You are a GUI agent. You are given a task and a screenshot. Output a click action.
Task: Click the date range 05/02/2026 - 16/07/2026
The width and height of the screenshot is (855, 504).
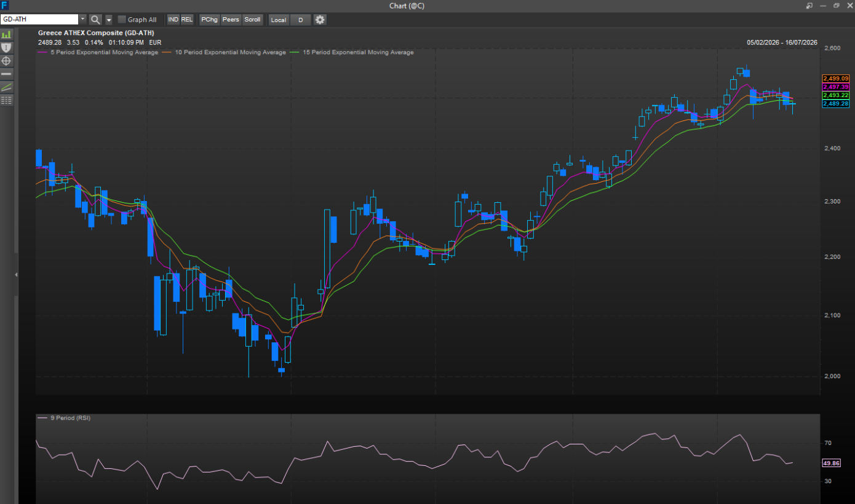(782, 42)
